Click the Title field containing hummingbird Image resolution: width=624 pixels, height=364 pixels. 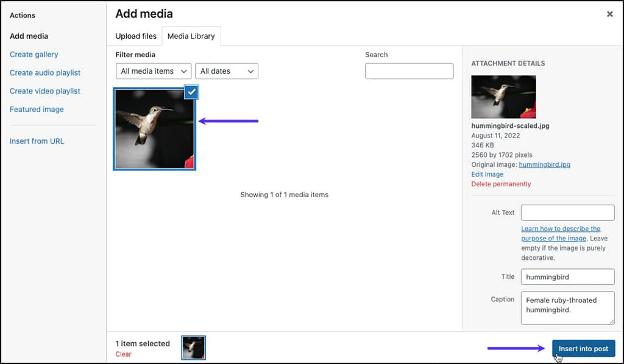[x=567, y=276]
